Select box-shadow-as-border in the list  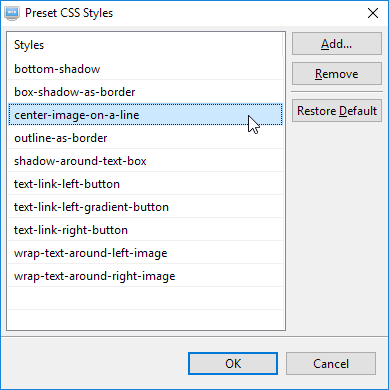pyautogui.click(x=145, y=92)
